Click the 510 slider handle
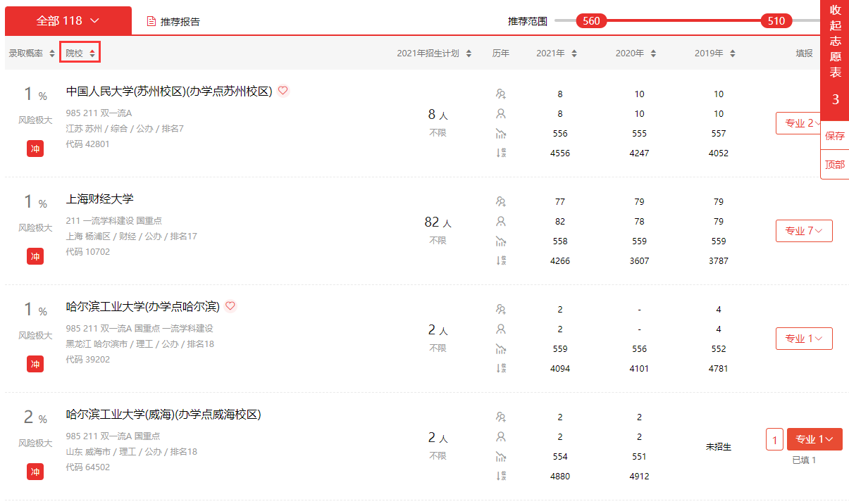Image resolution: width=849 pixels, height=504 pixels. (x=776, y=21)
